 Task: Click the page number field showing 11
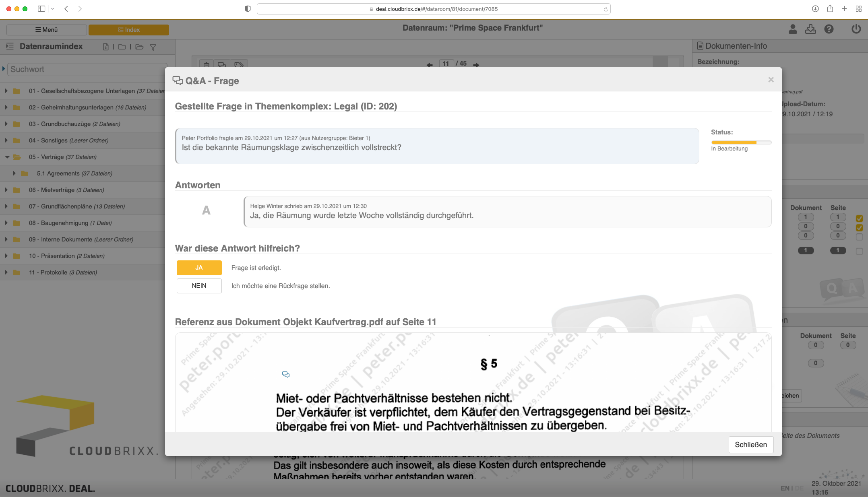(446, 64)
